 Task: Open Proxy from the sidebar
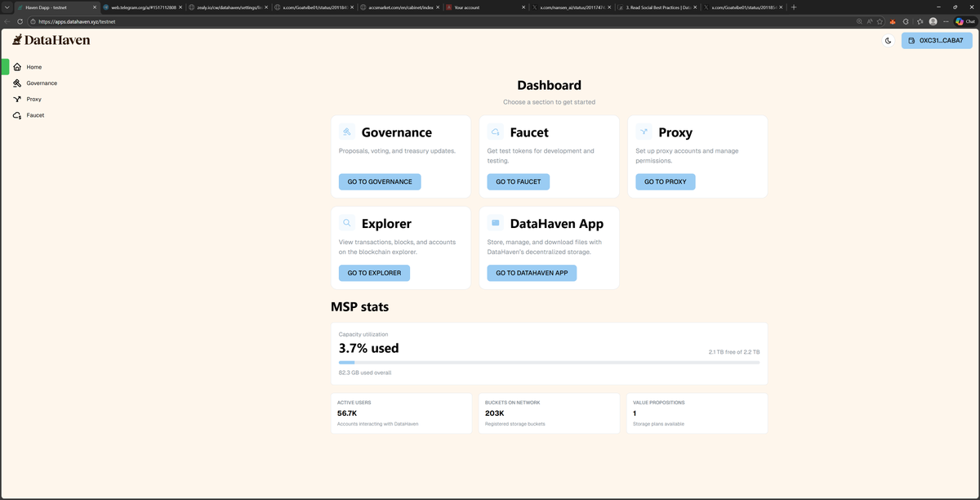[x=33, y=99]
